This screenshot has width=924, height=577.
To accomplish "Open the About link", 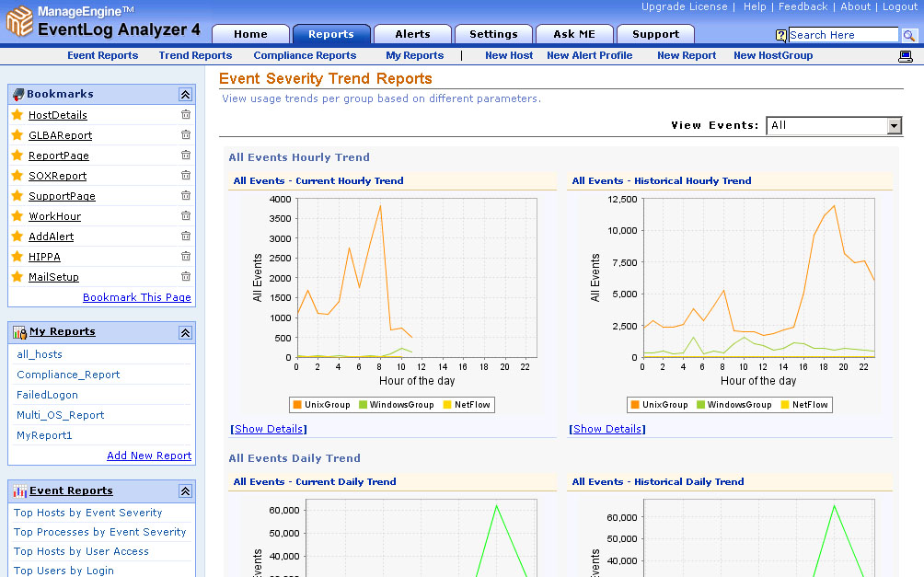I will click(856, 6).
